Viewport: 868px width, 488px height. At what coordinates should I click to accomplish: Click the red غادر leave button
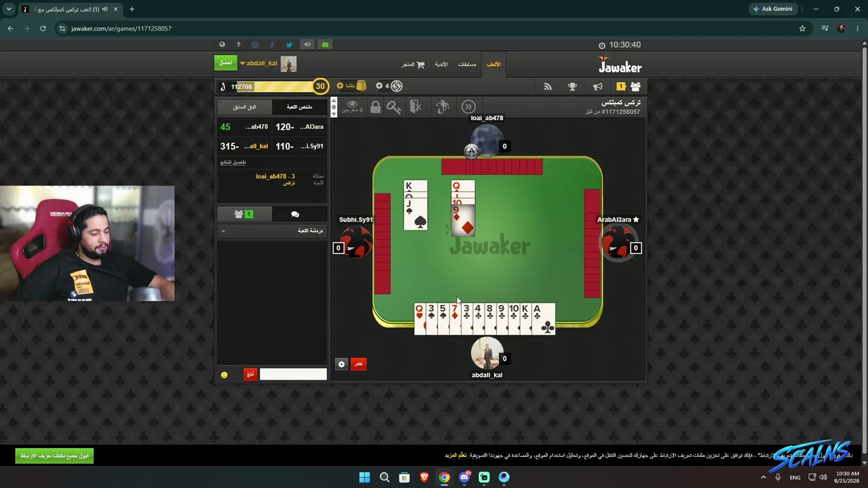358,364
